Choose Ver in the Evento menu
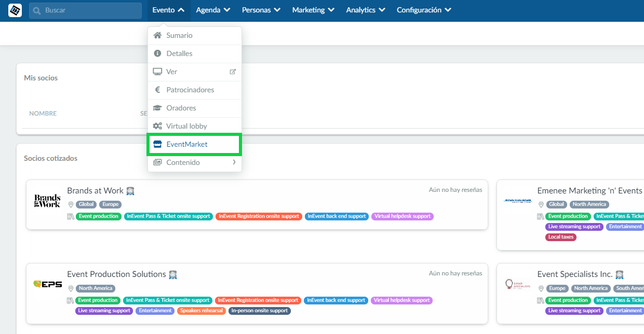644x334 pixels. pos(195,72)
